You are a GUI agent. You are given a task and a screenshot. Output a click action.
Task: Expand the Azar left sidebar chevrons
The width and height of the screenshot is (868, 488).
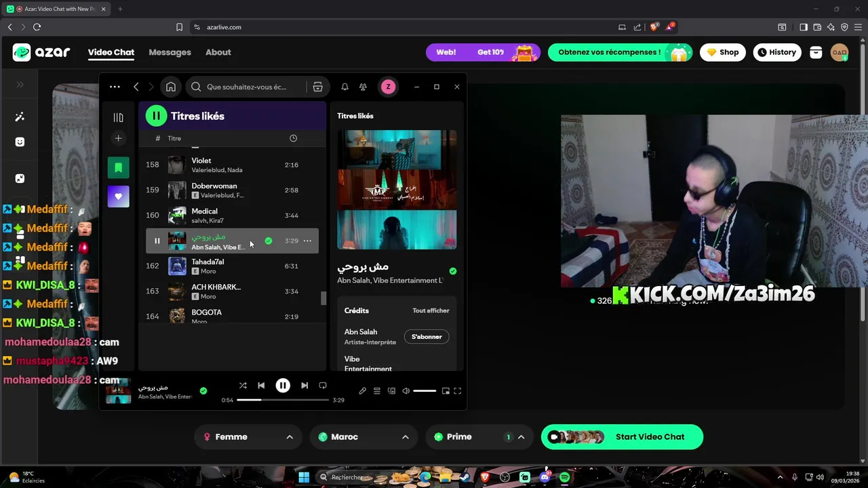point(20,85)
